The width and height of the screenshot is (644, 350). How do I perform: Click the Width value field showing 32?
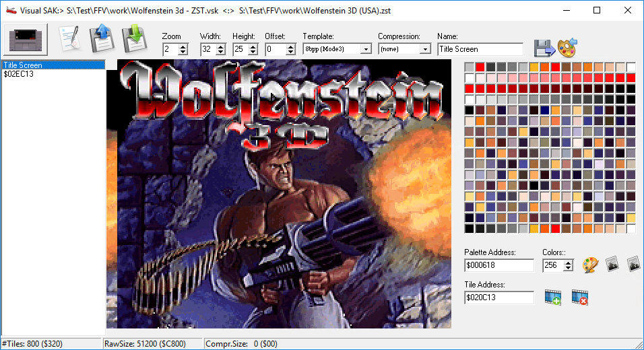[x=208, y=49]
